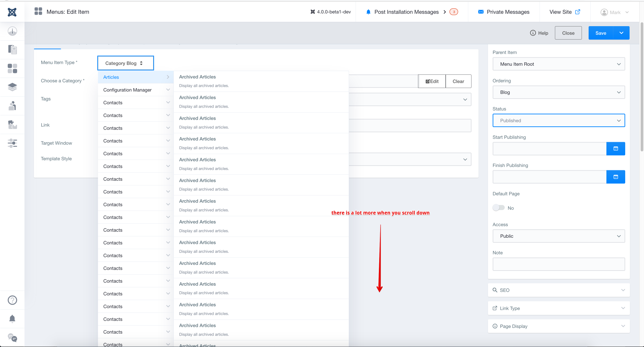This screenshot has width=644, height=347.
Task: Open the help question-mark icon in sidebar
Action: pos(12,300)
